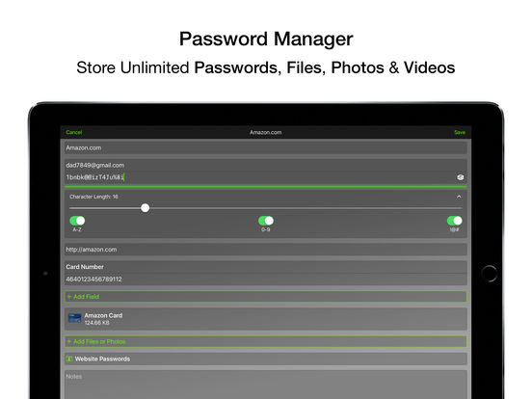Click the Notes text area
This screenshot has height=399, width=532.
pyautogui.click(x=266, y=385)
